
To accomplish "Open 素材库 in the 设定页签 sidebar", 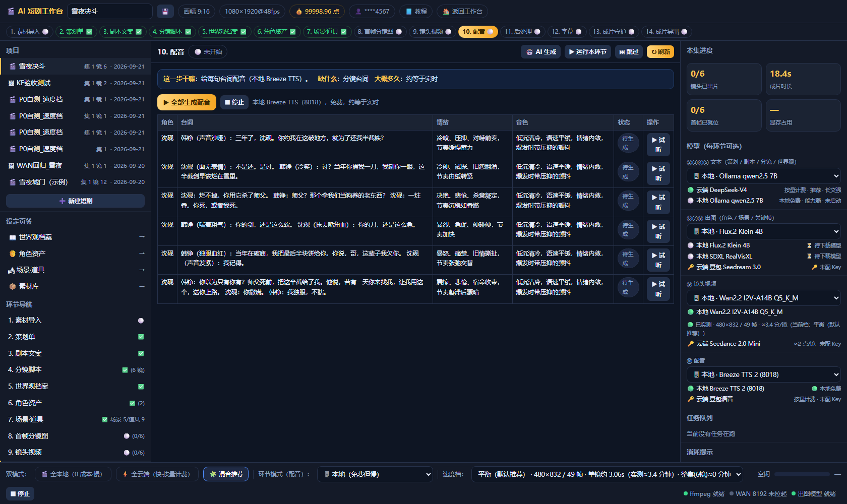I will 76,286.
